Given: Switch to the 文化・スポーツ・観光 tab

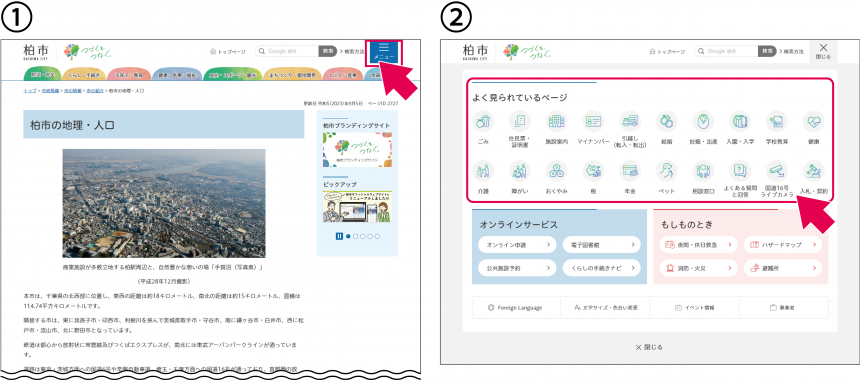Looking at the screenshot, I should point(233,74).
